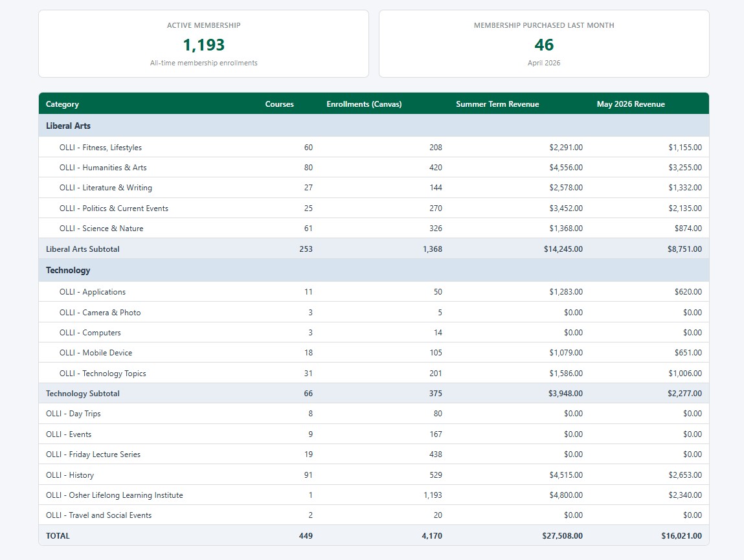This screenshot has height=560, width=744.
Task: Select the OLLI - Camera & Photo row
Action: pyautogui.click(x=374, y=312)
